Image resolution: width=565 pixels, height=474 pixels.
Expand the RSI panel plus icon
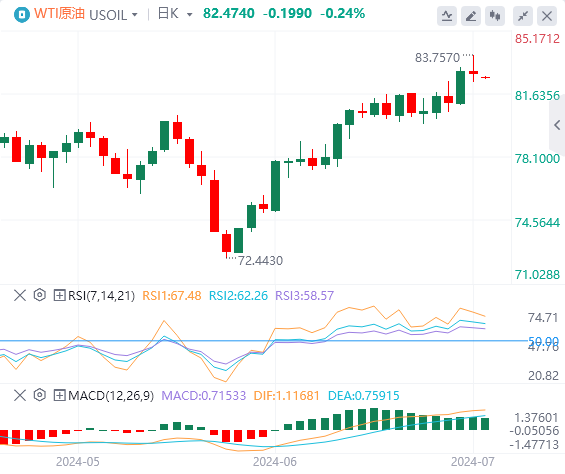click(x=59, y=296)
